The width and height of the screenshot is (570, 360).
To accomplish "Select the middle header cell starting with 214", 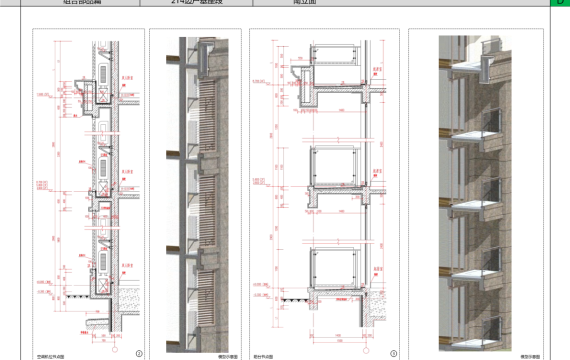I will pyautogui.click(x=196, y=3).
